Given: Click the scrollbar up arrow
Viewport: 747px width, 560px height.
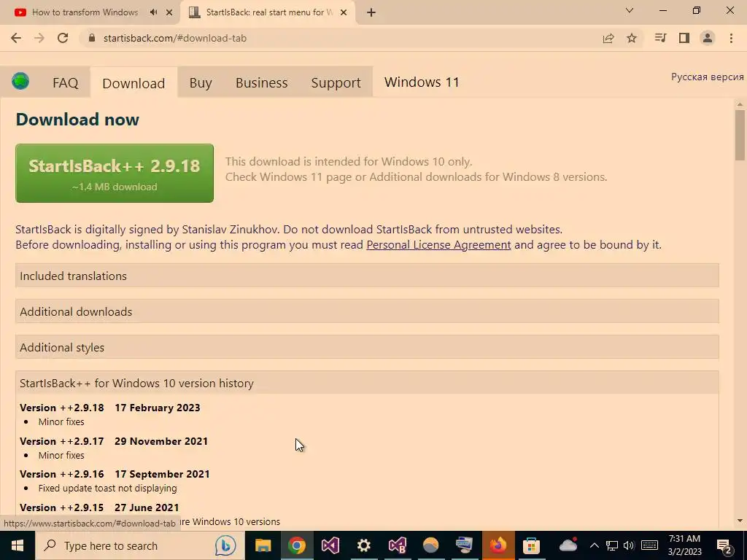Looking at the screenshot, I should [740, 104].
